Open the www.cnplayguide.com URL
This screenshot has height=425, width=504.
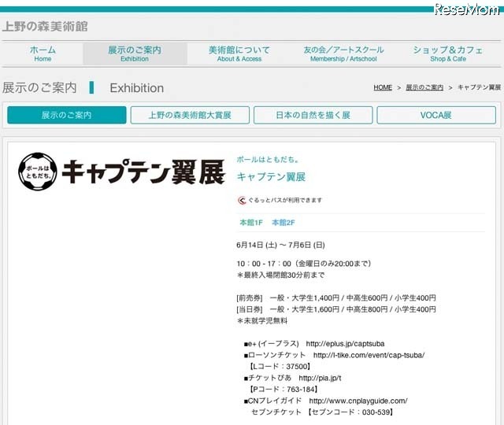(x=358, y=401)
